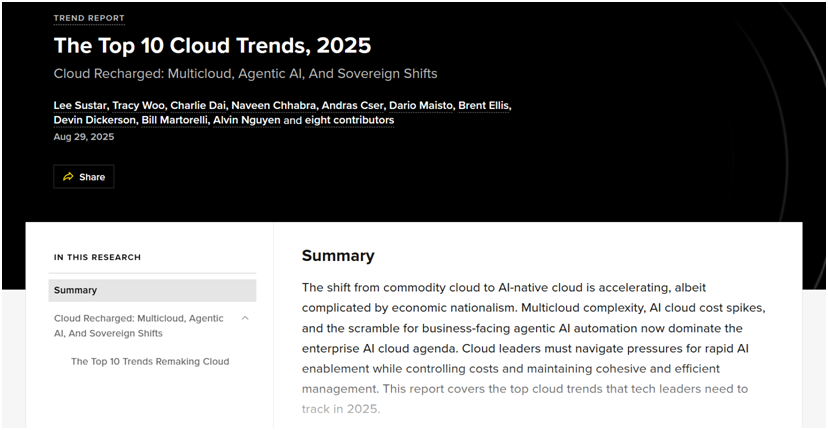The image size is (828, 430).
Task: Click the Share button
Action: pos(83,177)
